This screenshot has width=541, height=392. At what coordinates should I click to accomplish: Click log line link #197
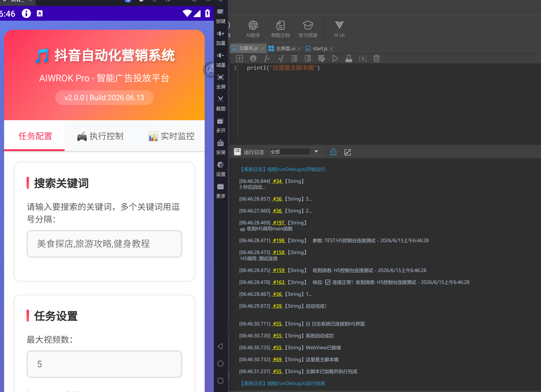(279, 223)
